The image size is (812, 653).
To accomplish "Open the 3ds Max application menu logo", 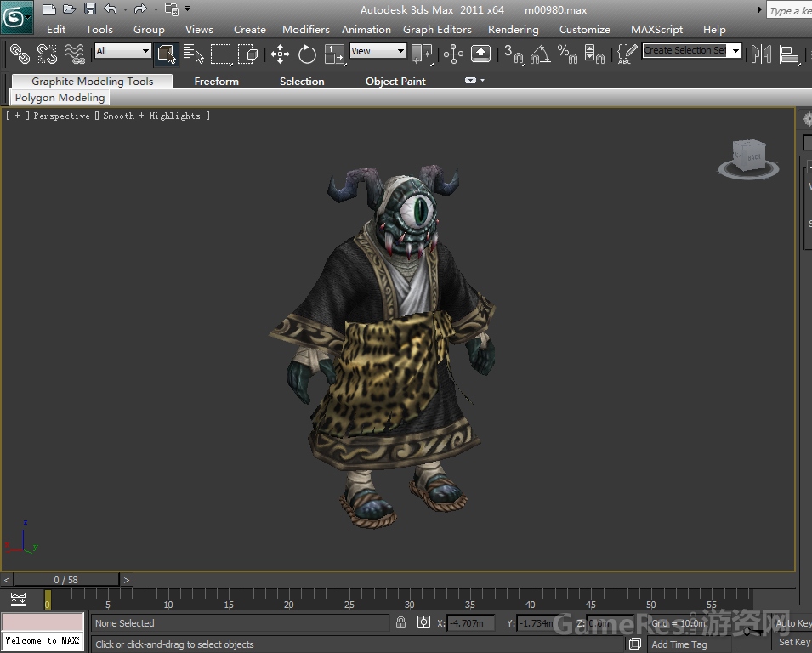I will point(16,17).
